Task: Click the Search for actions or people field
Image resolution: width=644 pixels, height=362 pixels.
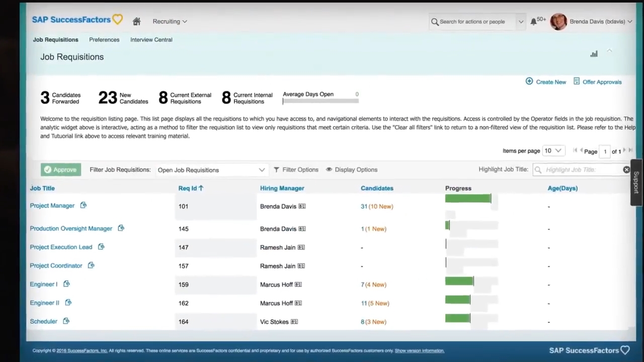Action: click(x=475, y=22)
